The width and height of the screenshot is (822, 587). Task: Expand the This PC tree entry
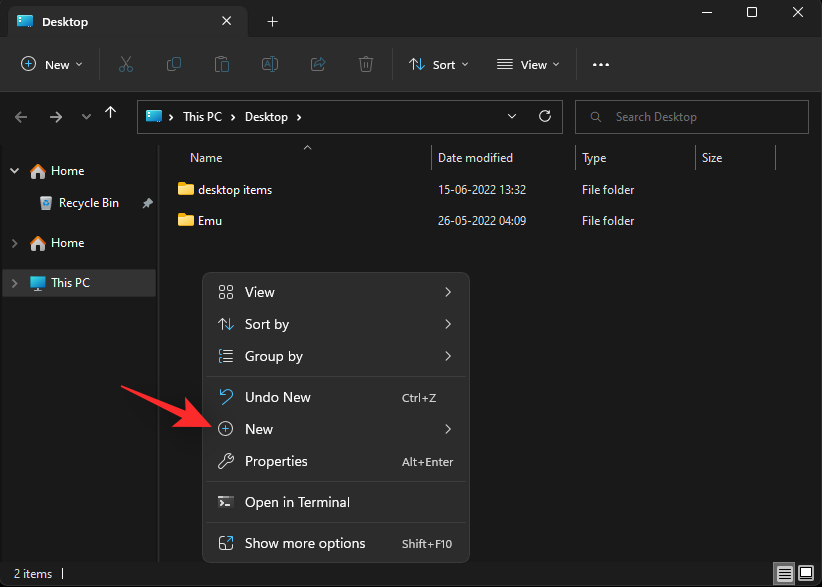[14, 283]
